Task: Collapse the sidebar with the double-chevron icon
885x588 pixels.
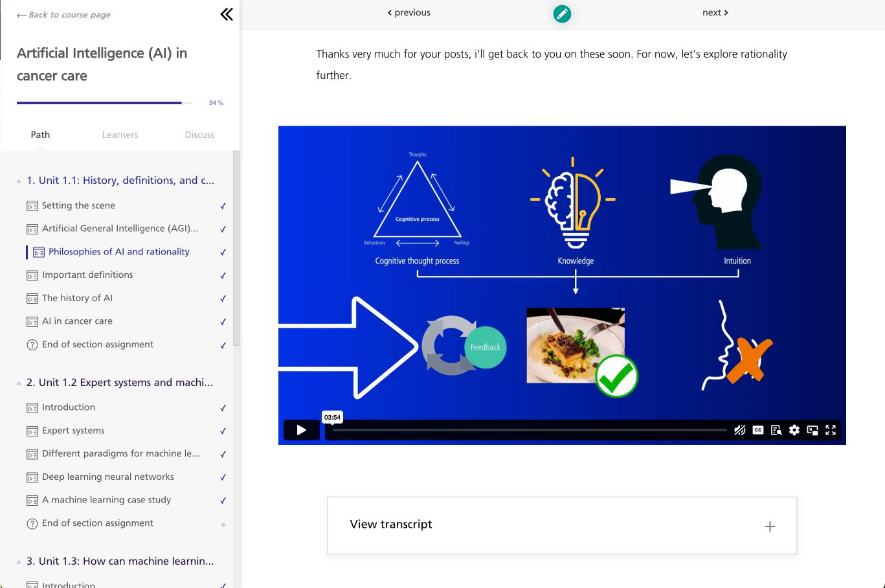Action: [x=227, y=14]
